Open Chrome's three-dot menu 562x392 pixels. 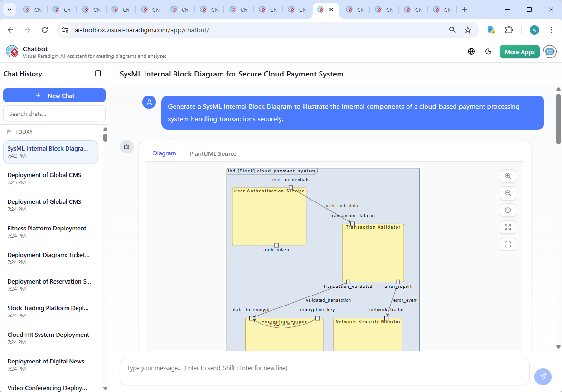coord(552,29)
